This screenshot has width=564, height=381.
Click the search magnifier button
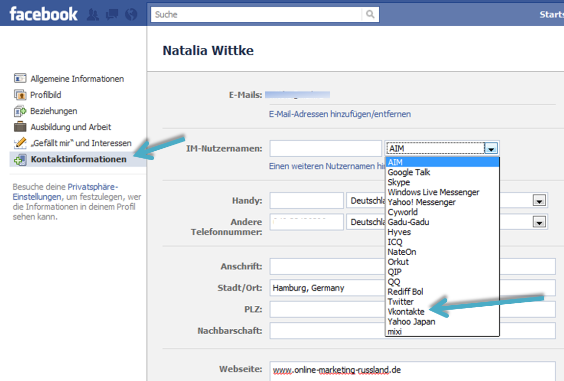(370, 14)
